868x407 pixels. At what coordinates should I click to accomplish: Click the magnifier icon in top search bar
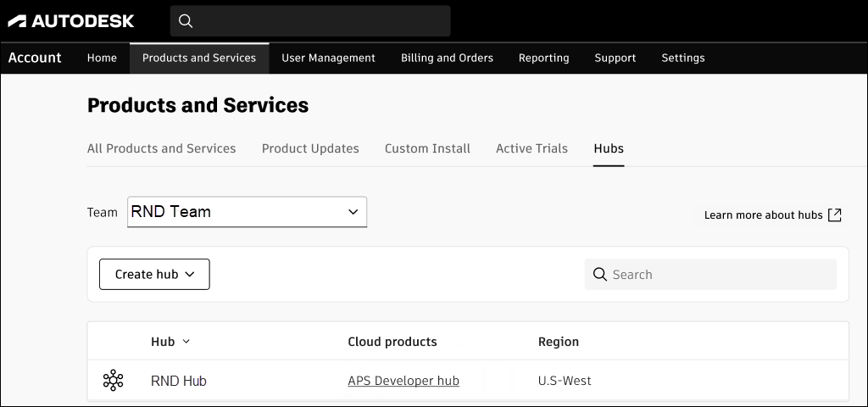point(186,21)
